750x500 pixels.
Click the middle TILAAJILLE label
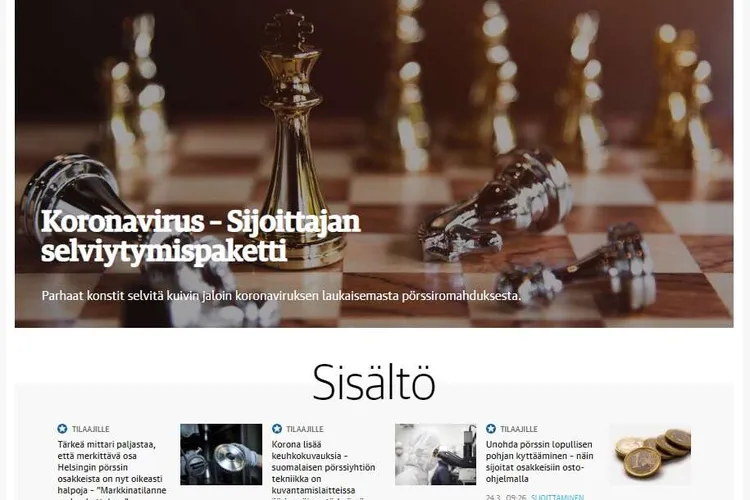(x=305, y=429)
